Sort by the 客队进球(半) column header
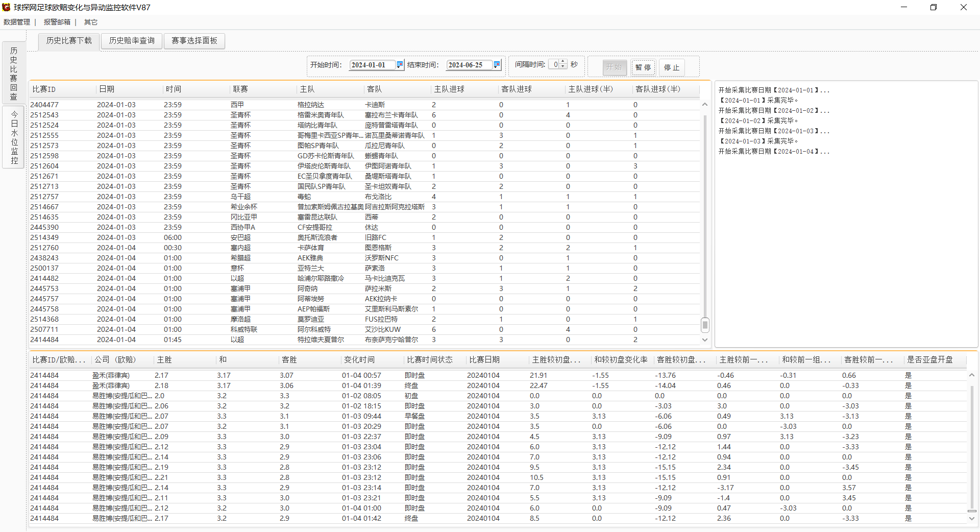The width and height of the screenshot is (980, 532). [666, 89]
